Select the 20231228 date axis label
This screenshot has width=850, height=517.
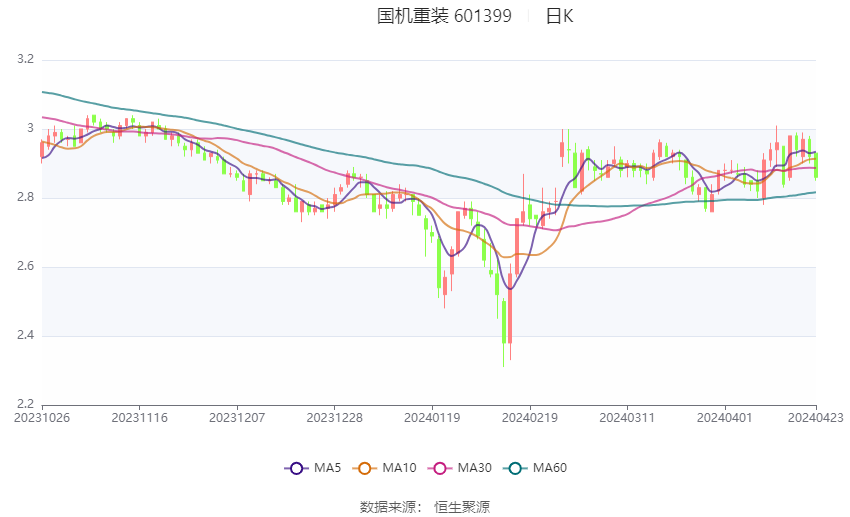pyautogui.click(x=334, y=417)
